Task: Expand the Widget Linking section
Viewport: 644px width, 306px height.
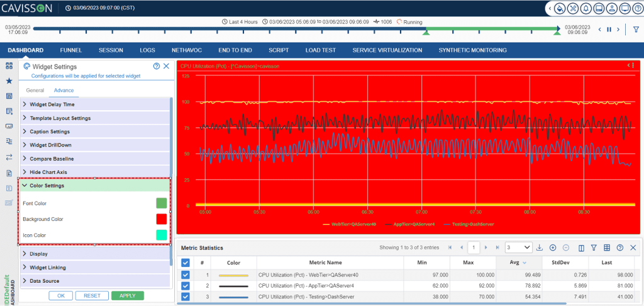Action: tap(95, 268)
